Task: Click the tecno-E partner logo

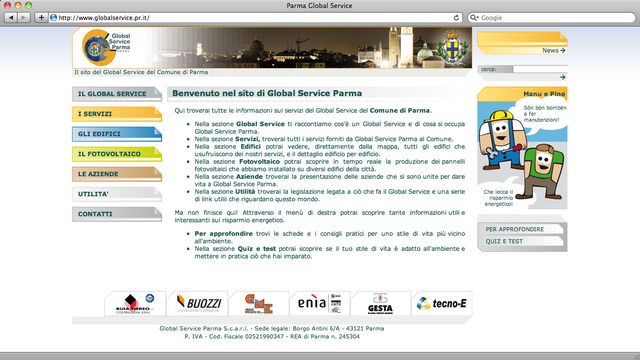Action: 442,303
